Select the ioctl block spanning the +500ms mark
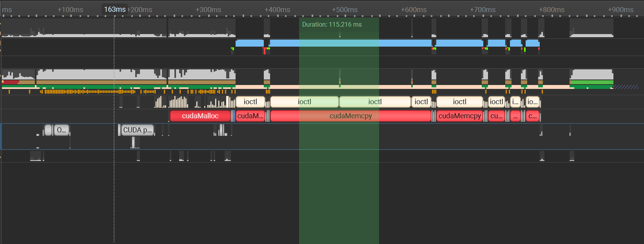The image size is (644, 244). (x=375, y=102)
